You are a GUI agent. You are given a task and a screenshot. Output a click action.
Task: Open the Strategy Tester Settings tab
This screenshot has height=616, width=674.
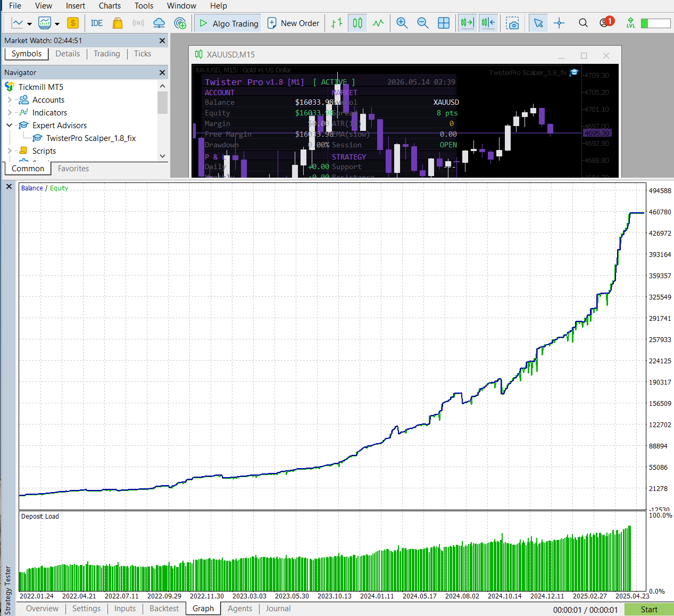[x=86, y=609]
